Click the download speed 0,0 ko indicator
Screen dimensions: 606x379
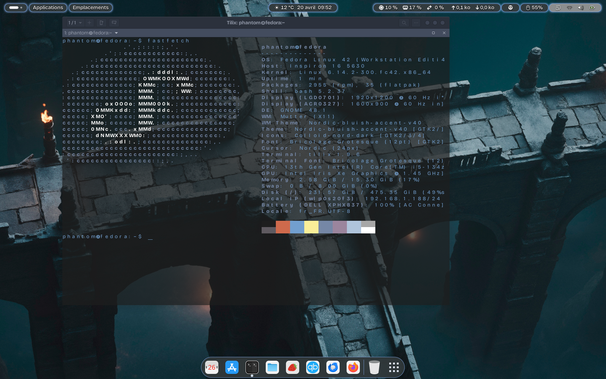485,7
